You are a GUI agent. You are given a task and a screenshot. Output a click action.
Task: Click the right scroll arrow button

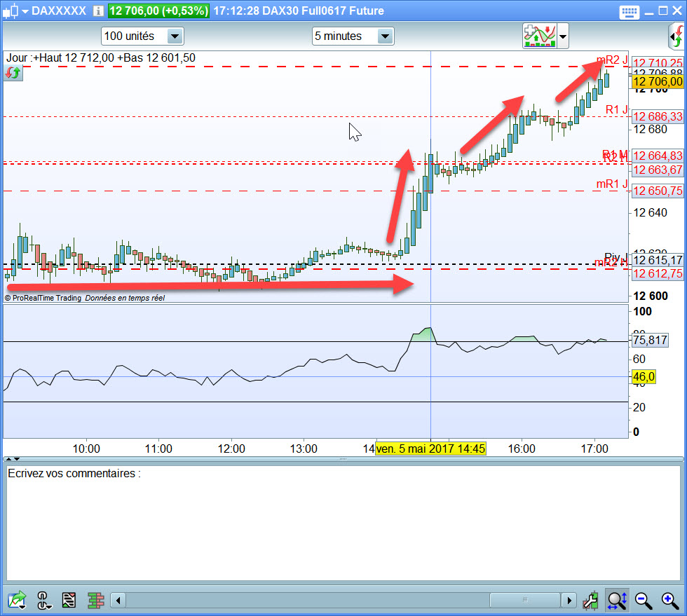click(569, 600)
